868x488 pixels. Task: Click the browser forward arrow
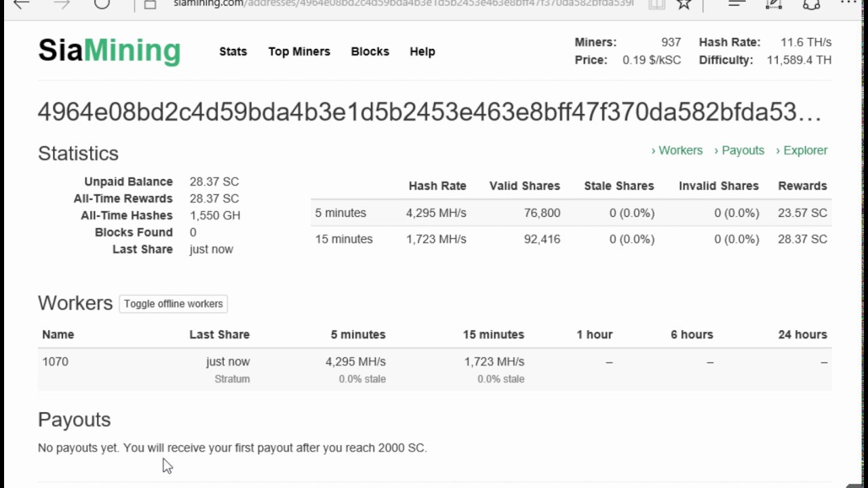62,4
